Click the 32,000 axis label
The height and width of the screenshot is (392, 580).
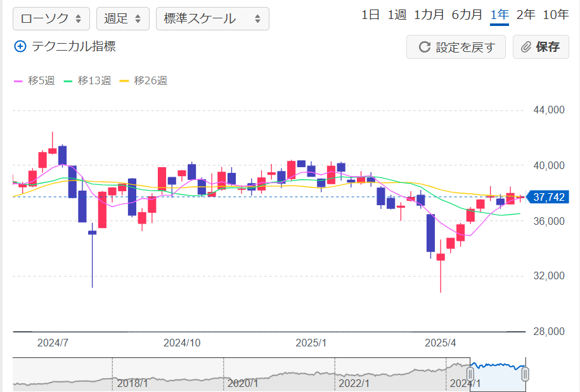pos(549,275)
